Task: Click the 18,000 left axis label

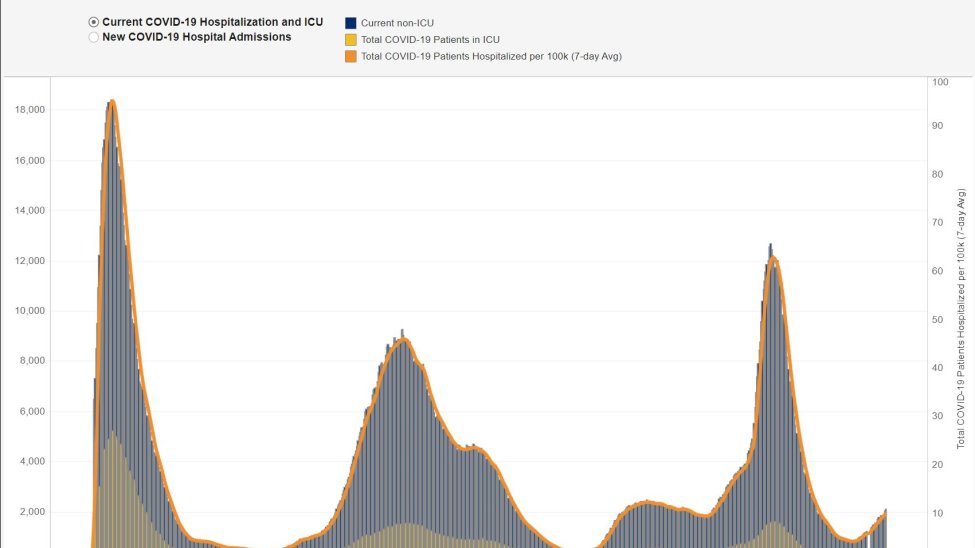Action: pyautogui.click(x=30, y=110)
